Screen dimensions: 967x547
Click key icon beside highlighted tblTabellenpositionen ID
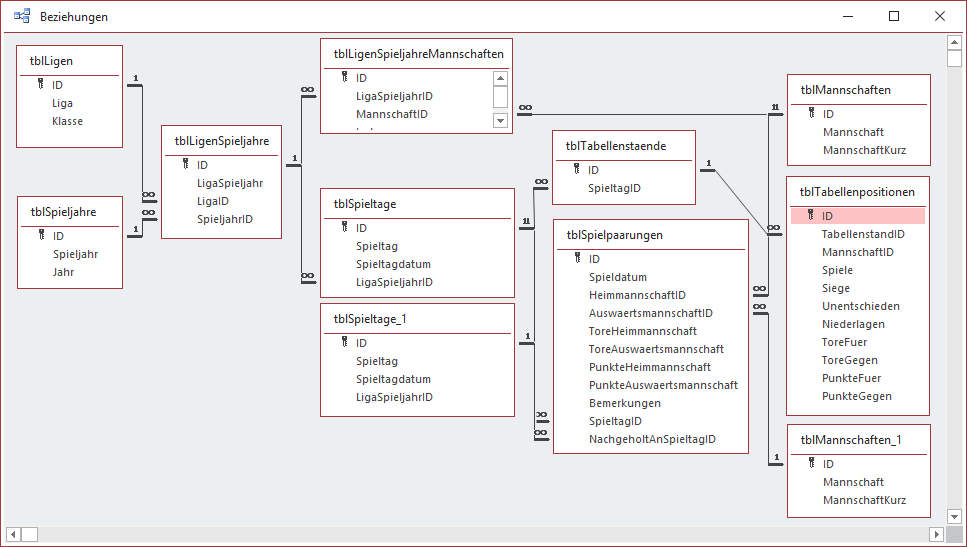point(810,216)
